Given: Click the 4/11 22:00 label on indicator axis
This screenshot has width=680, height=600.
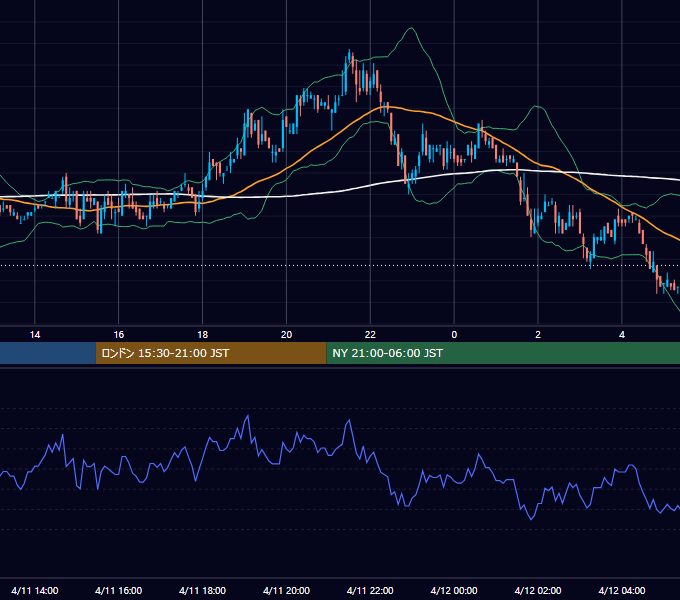Looking at the screenshot, I should click(x=370, y=590).
